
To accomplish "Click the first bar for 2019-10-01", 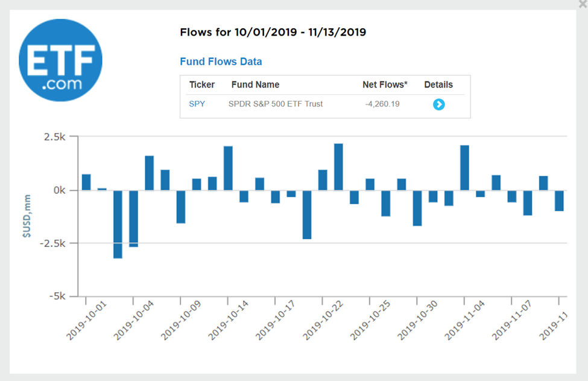I will [x=86, y=182].
